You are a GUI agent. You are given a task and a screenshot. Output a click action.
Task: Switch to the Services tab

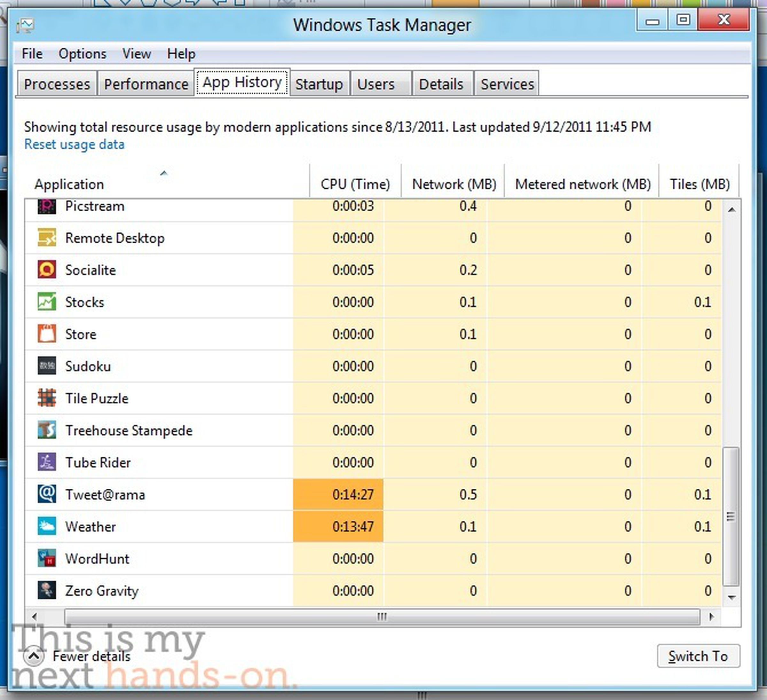point(507,84)
